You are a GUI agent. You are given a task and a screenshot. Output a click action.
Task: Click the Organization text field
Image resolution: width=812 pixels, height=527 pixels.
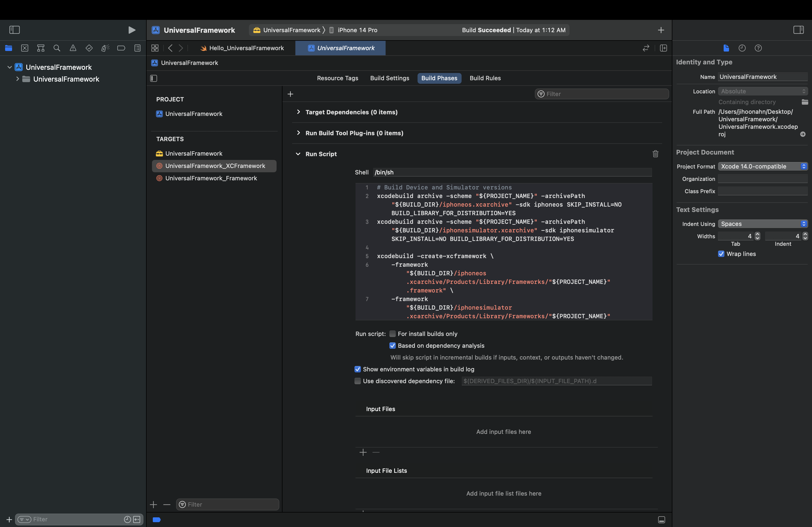(763, 179)
